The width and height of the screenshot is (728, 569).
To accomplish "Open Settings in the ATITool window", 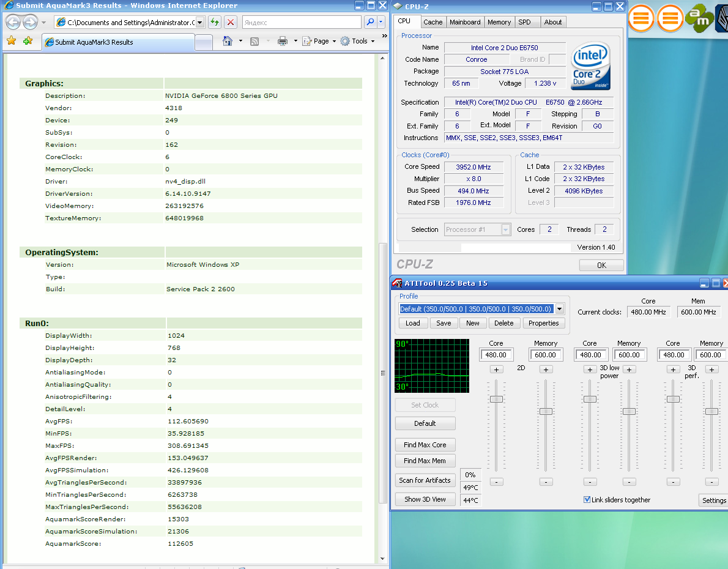I will coord(713,500).
